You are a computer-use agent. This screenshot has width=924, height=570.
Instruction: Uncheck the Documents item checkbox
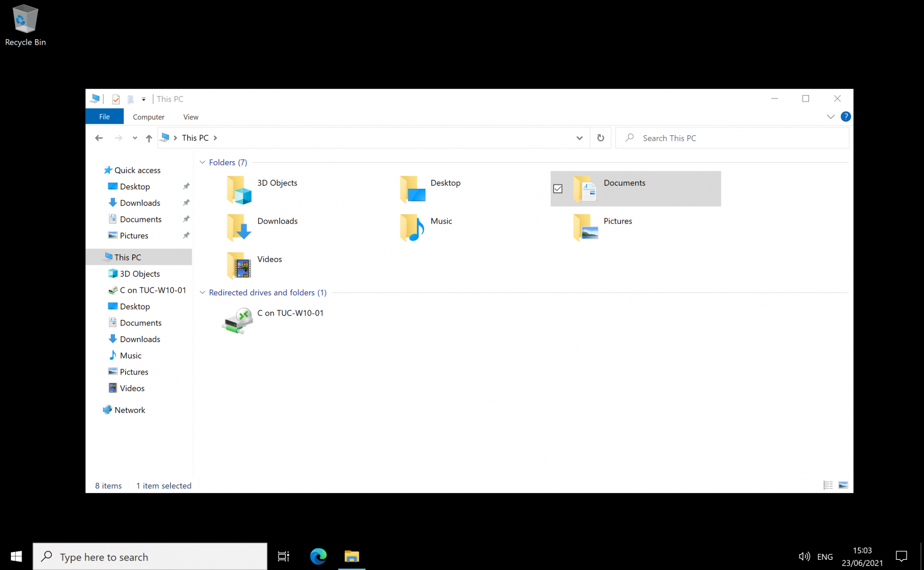[x=558, y=188]
